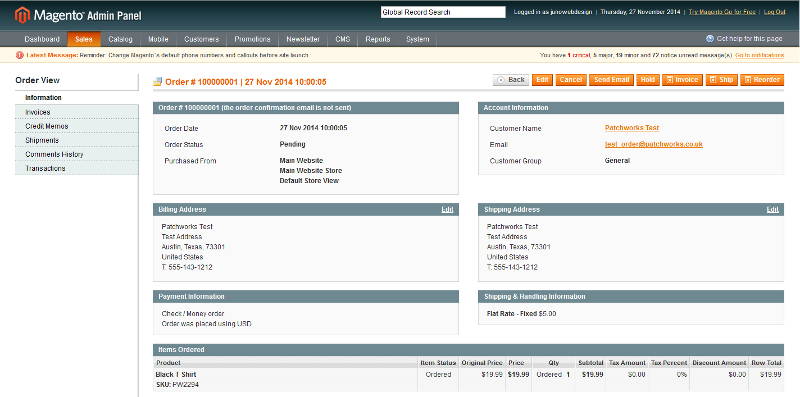Click the help question mark icon
Screen dimensions: 800x397
[710, 39]
